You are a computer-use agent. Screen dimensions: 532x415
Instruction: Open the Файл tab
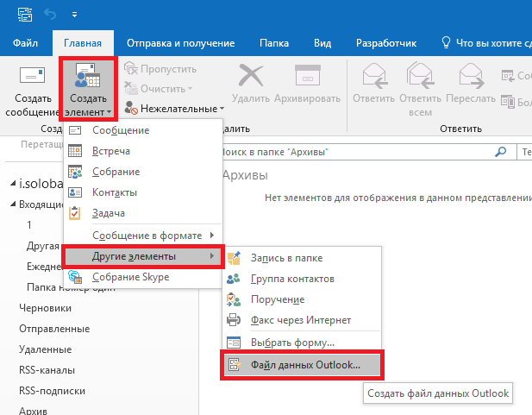click(26, 43)
